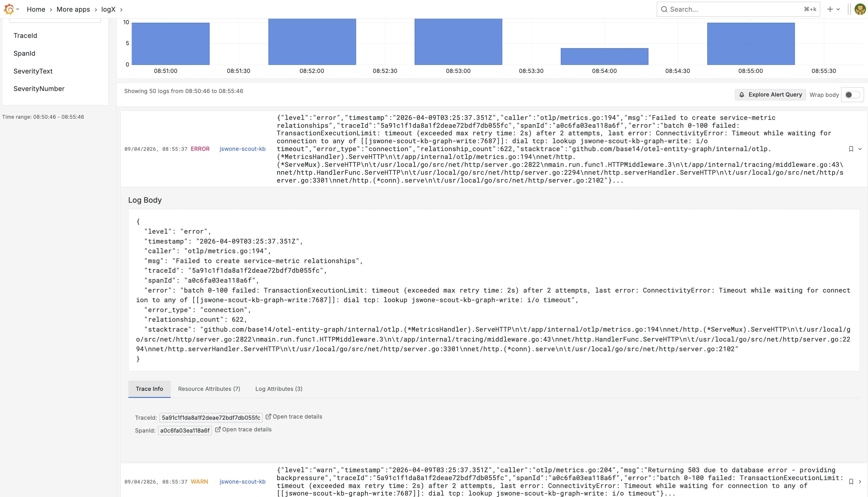
Task: Switch to Log Attributes (3) tab
Action: point(279,389)
